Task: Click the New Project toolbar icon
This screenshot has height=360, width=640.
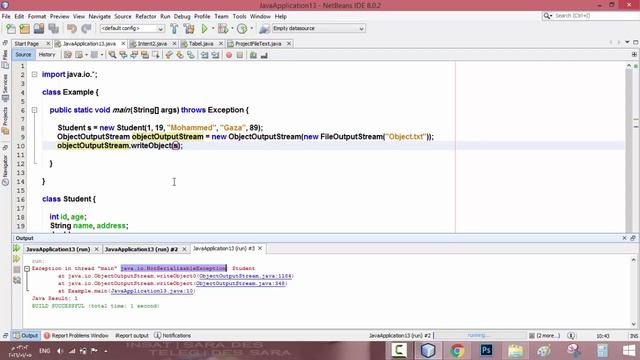Action: 24,29
